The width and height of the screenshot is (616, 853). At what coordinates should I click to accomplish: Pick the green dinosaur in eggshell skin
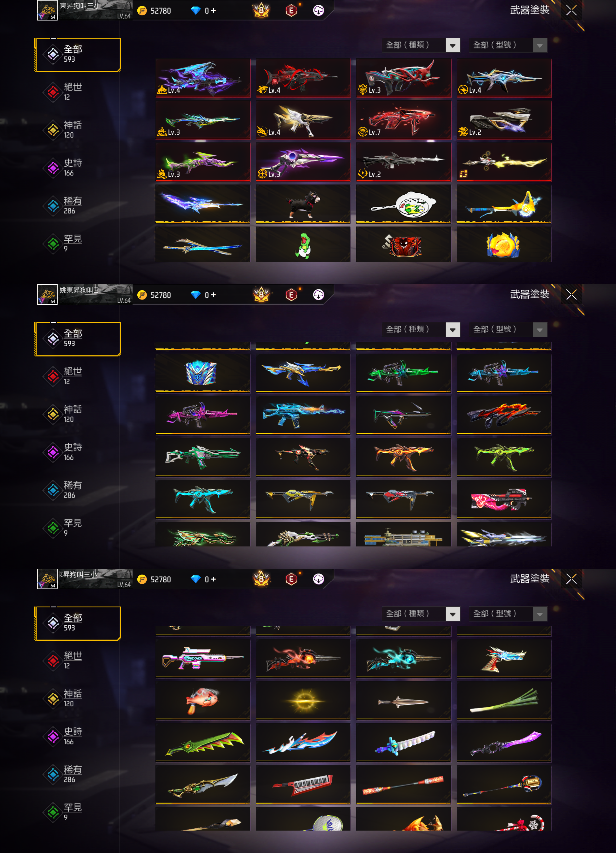(303, 245)
